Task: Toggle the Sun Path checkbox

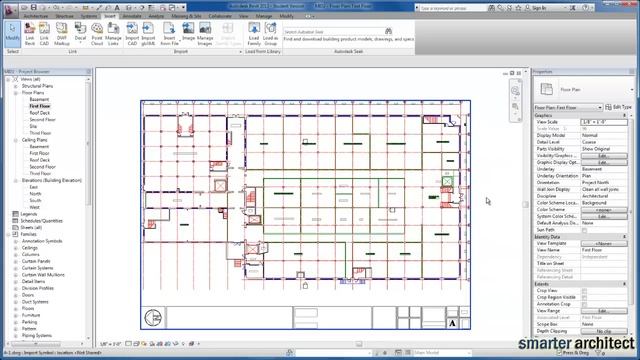Action: (584, 230)
